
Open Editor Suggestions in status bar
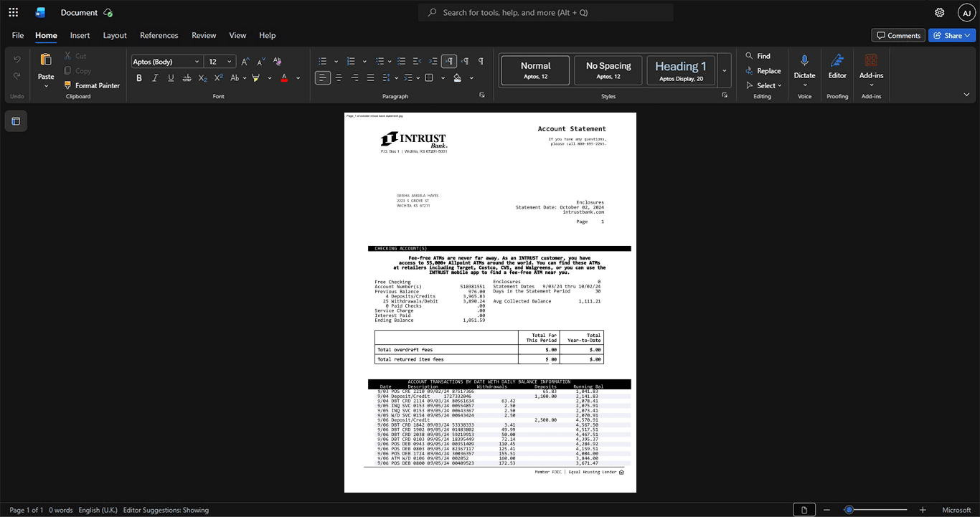[166, 510]
